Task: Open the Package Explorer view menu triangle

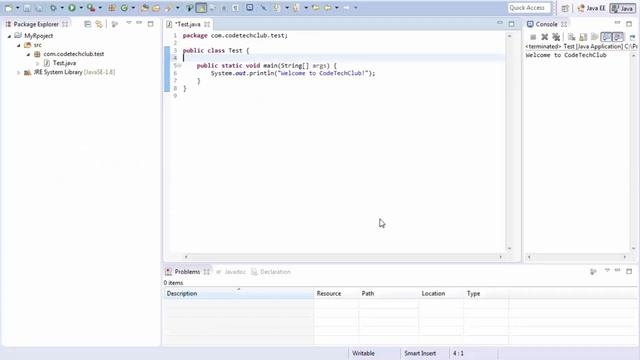Action: (x=129, y=23)
